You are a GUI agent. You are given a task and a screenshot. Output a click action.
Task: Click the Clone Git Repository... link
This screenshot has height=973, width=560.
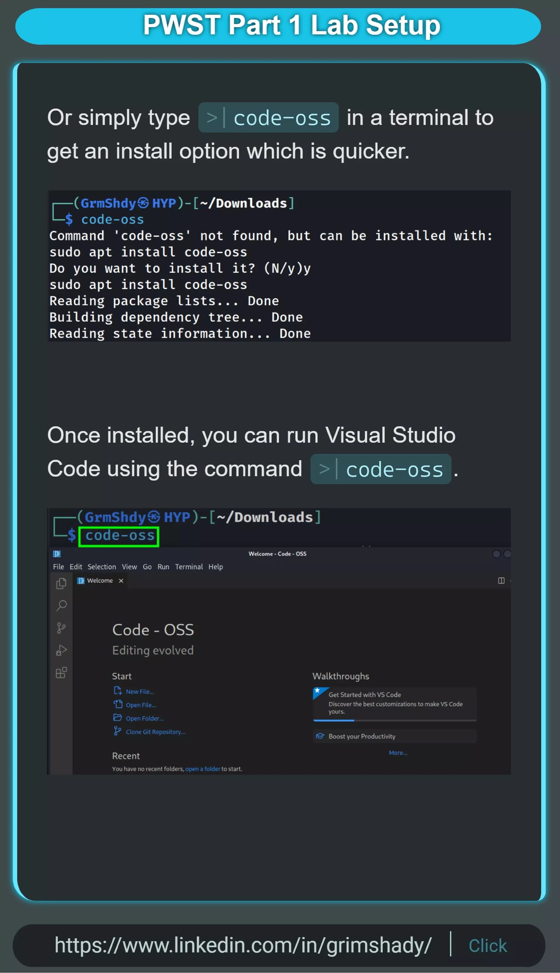click(x=156, y=732)
